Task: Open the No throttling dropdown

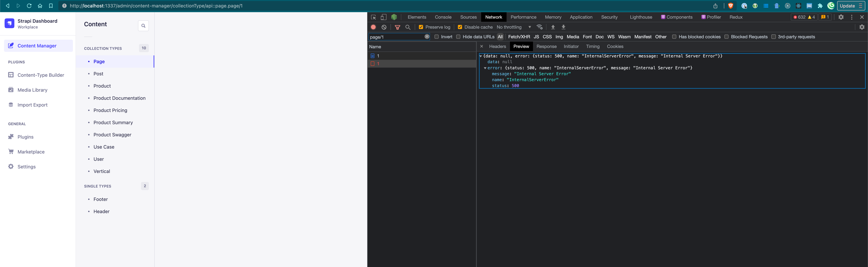Action: click(x=512, y=27)
